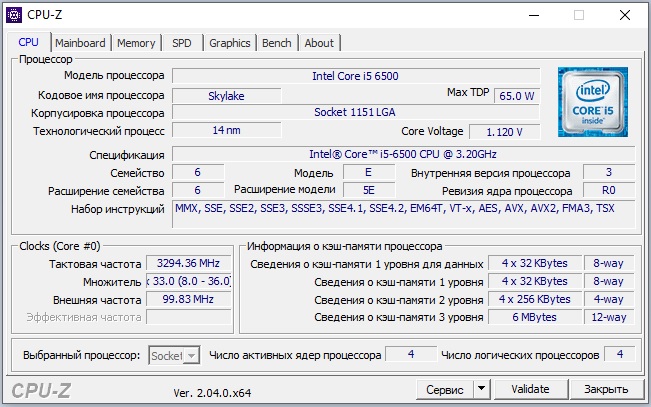Click the Socket 1151 LGA package value
This screenshot has height=407, width=651.
(356, 112)
